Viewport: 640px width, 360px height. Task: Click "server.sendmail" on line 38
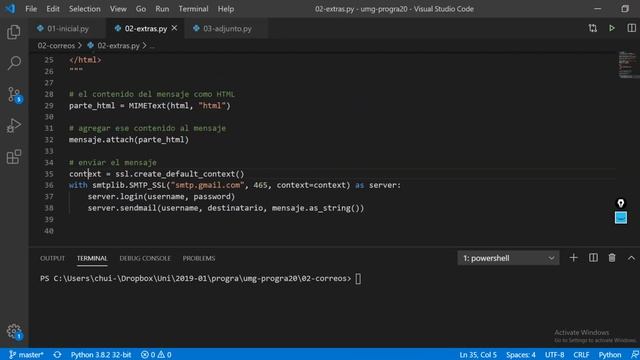click(122, 208)
